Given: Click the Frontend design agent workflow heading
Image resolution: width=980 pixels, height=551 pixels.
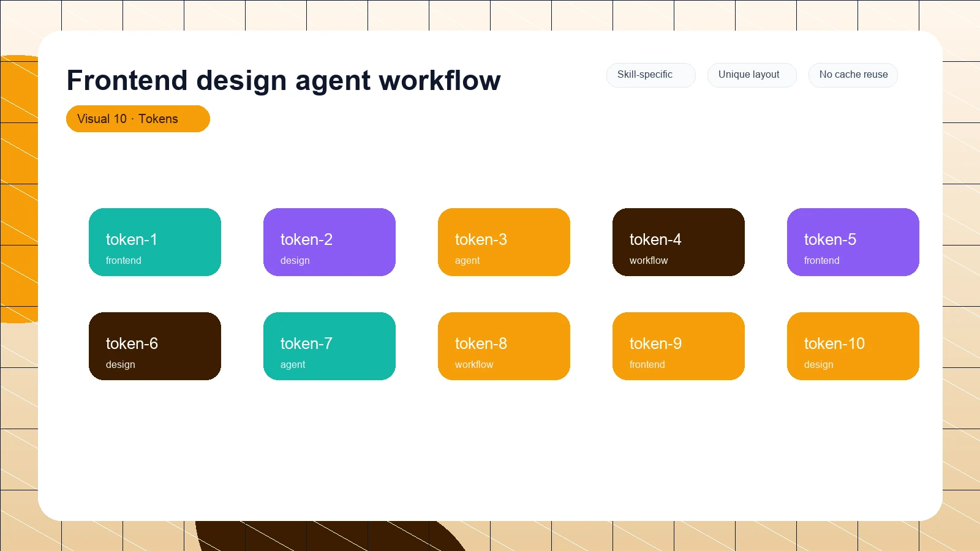Looking at the screenshot, I should pyautogui.click(x=284, y=80).
